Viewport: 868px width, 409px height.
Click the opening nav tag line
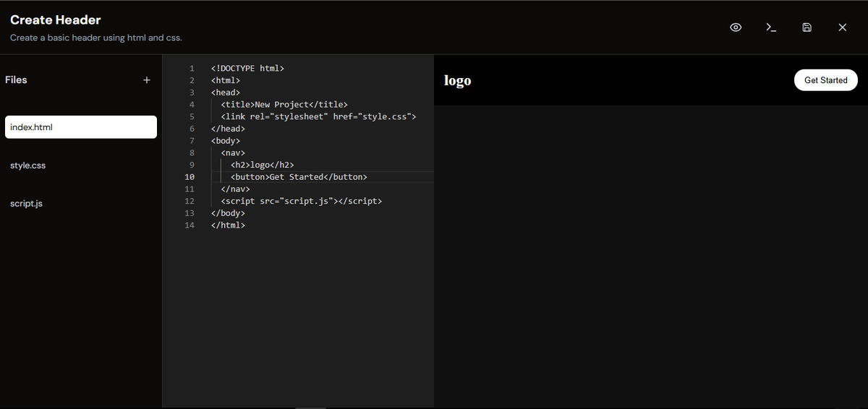coord(233,153)
